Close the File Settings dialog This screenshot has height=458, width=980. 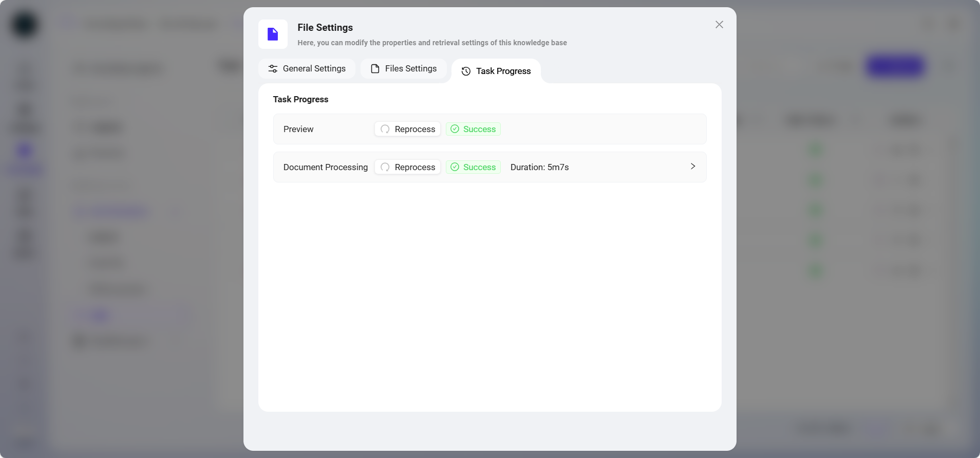(x=719, y=25)
